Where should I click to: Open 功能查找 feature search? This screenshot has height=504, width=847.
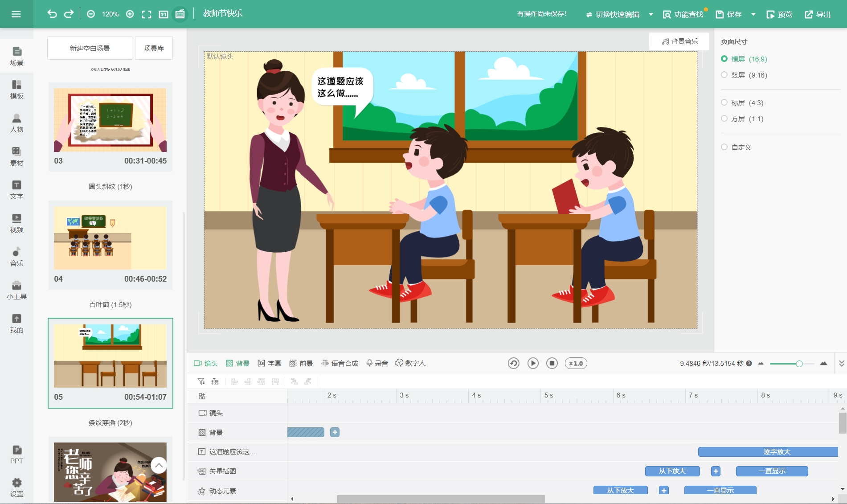[x=683, y=14]
